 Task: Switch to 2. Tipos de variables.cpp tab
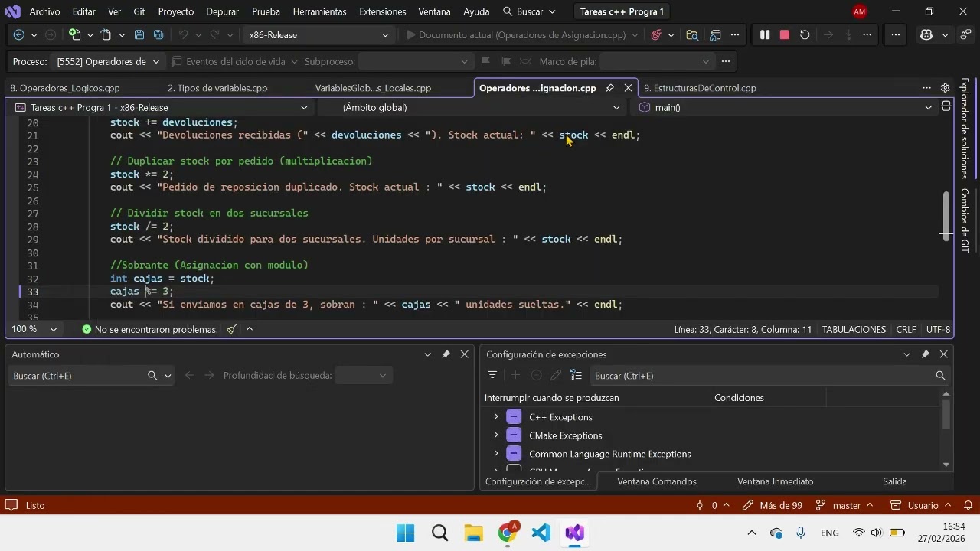click(217, 88)
